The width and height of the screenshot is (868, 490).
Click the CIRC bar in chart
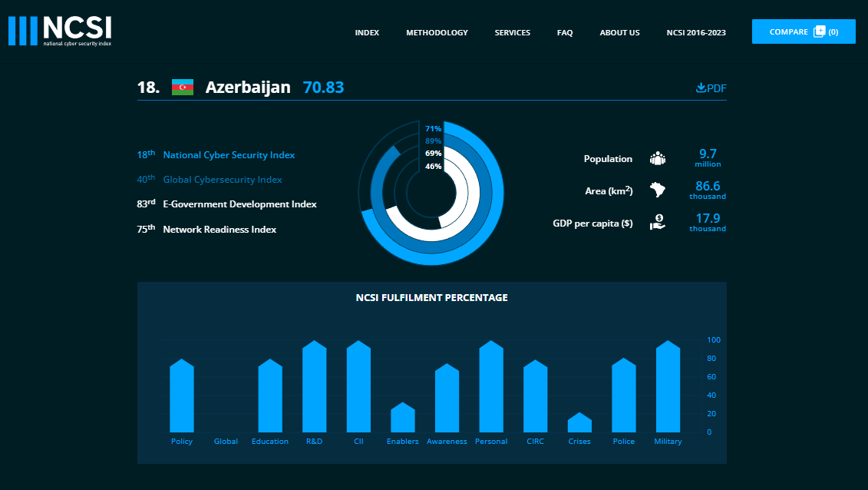535,396
